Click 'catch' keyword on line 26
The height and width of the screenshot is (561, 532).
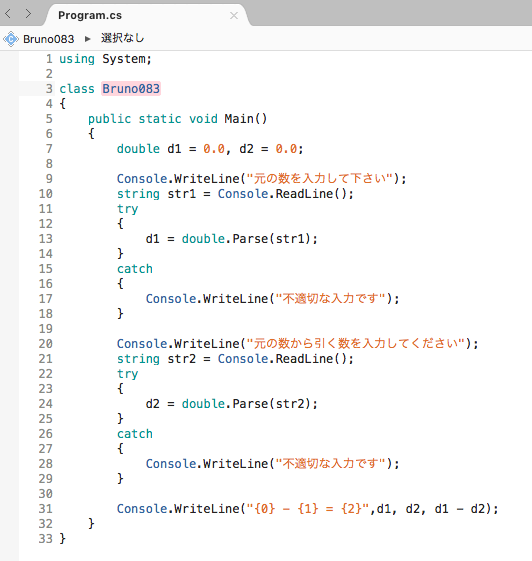click(135, 434)
